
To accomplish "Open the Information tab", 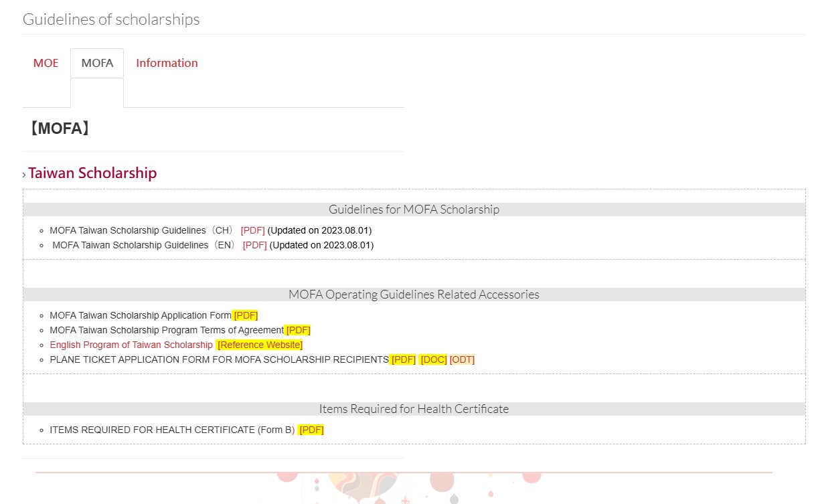I will pyautogui.click(x=167, y=63).
